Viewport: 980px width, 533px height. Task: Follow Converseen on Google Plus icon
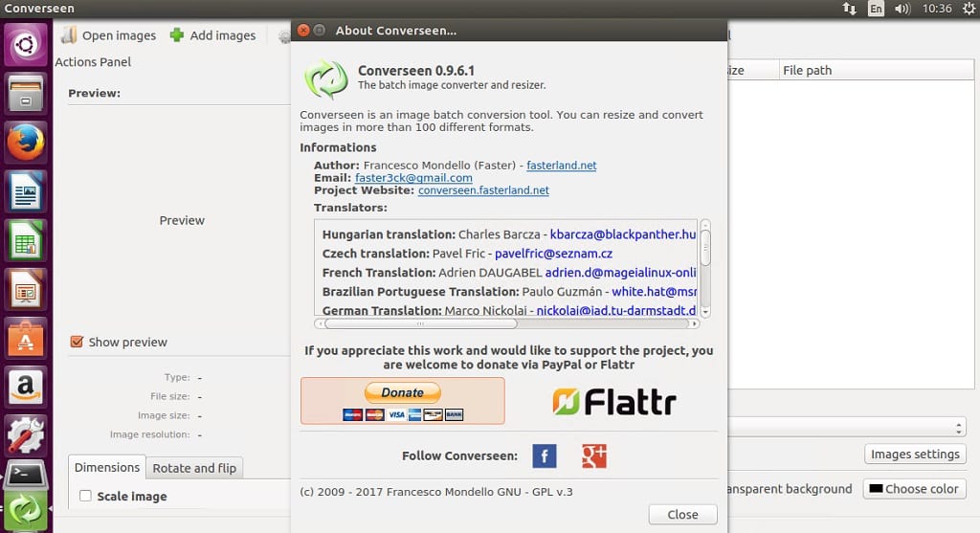[x=593, y=456]
